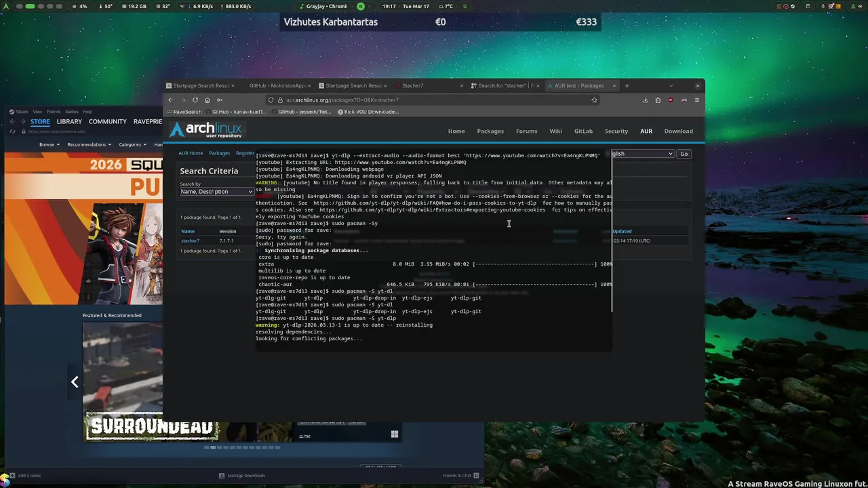Open the Download link on Arch Linux navbar

point(679,131)
